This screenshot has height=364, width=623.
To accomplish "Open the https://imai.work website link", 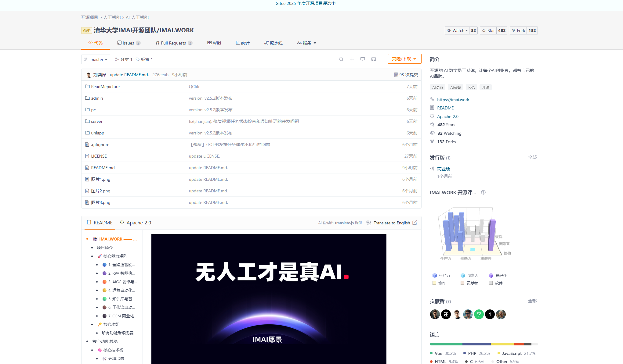I will (x=453, y=100).
